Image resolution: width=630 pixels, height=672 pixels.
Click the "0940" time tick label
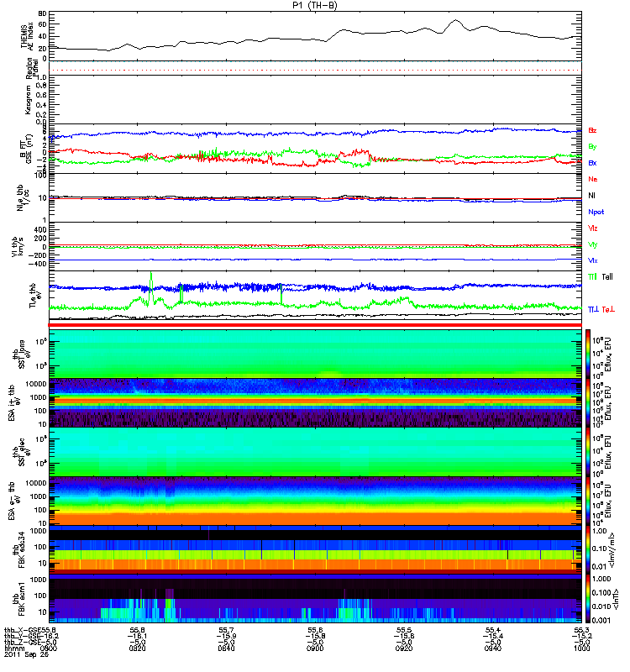492,648
